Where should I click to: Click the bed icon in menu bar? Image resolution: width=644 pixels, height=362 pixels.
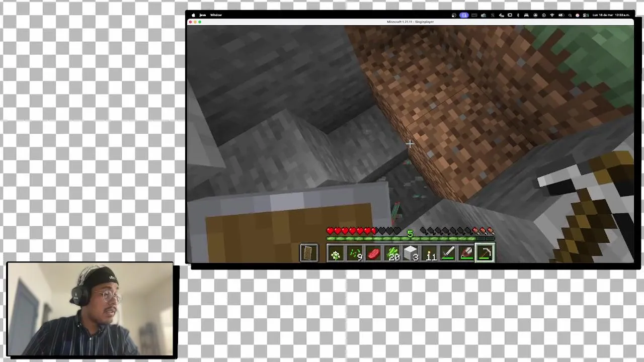526,15
